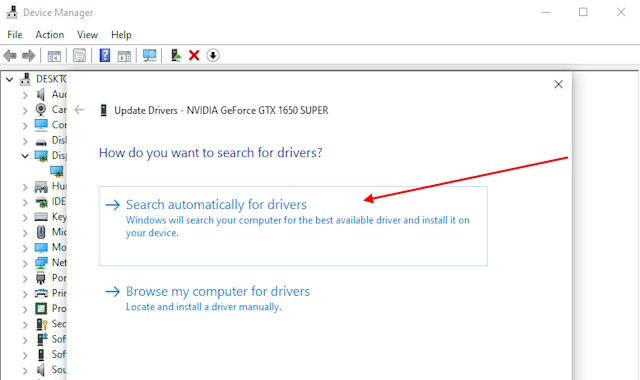Expand the IDE controllers chevron
The height and width of the screenshot is (380, 640).
(x=25, y=202)
